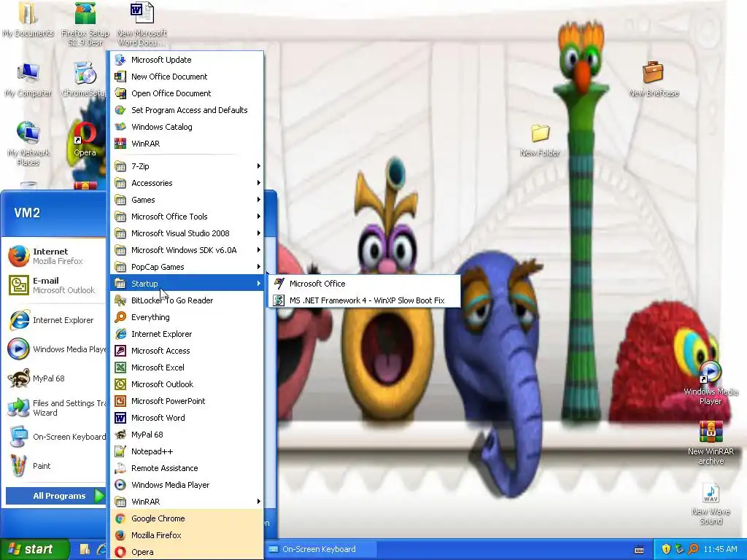
Task: Expand Games submenu arrow
Action: click(x=259, y=200)
